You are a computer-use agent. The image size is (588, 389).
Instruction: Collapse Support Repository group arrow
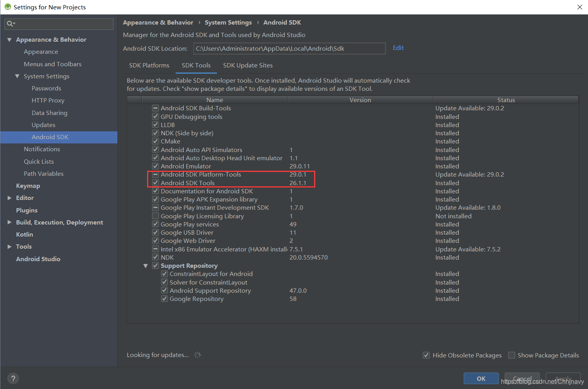pos(146,266)
